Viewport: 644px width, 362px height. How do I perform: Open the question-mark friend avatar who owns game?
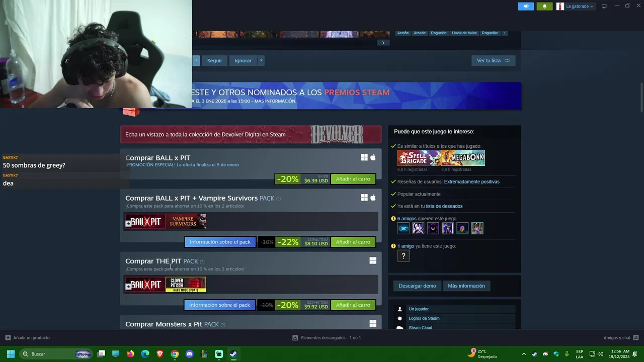[404, 256]
